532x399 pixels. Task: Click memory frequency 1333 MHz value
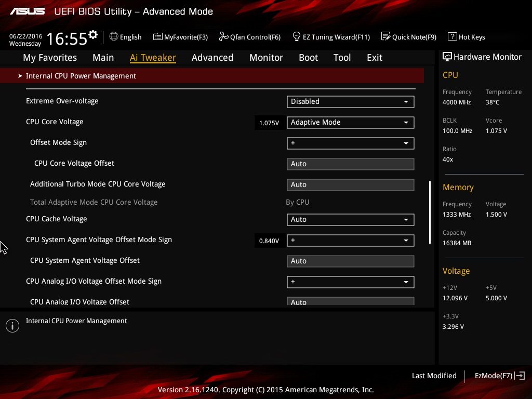[457, 215]
